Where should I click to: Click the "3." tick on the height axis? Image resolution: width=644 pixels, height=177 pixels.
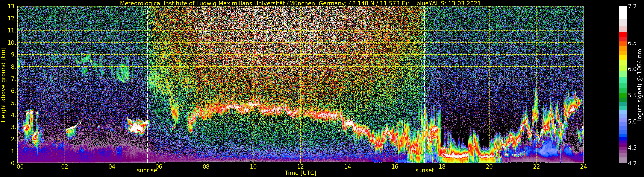(14, 127)
